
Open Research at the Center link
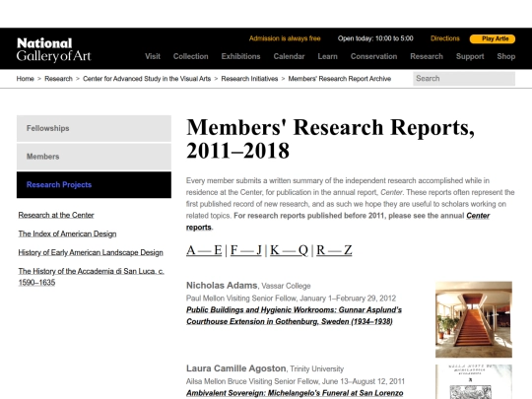click(56, 215)
